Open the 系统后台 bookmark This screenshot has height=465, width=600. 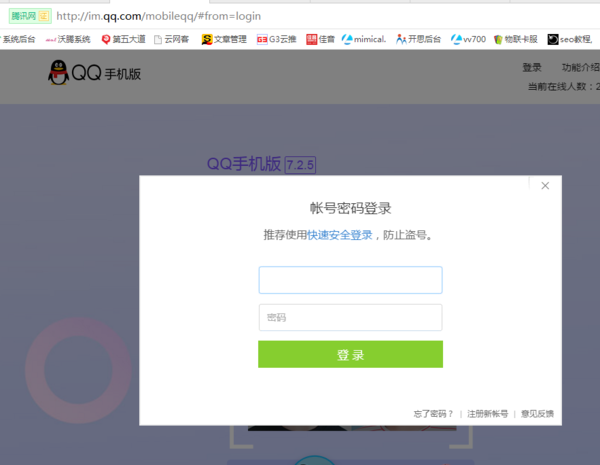coord(18,39)
